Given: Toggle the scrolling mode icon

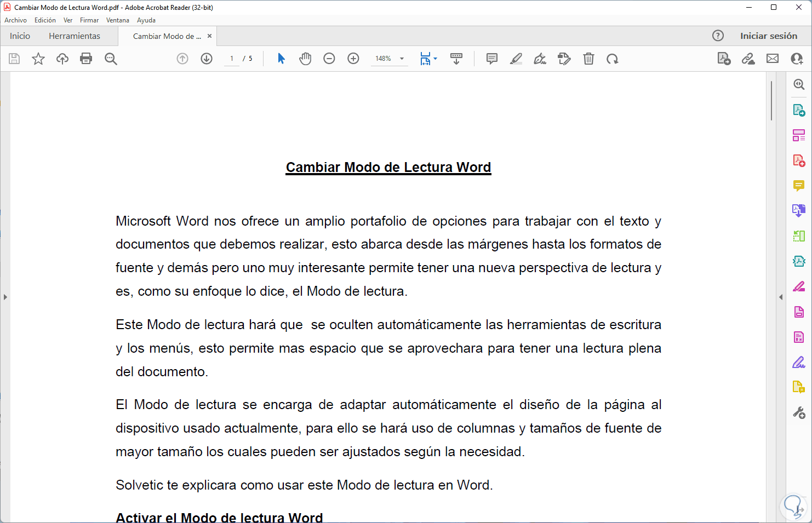Looking at the screenshot, I should coord(456,59).
